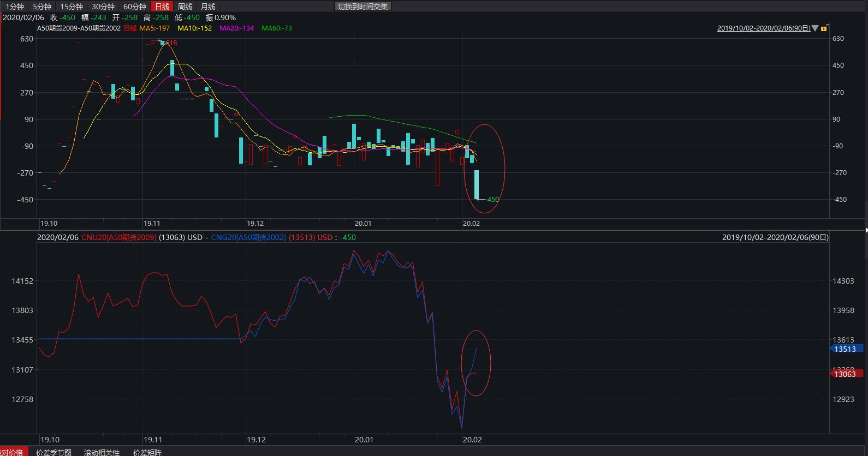Switch to the 5分钟 period tab
Viewport: 868px width, 456px height.
[x=42, y=7]
